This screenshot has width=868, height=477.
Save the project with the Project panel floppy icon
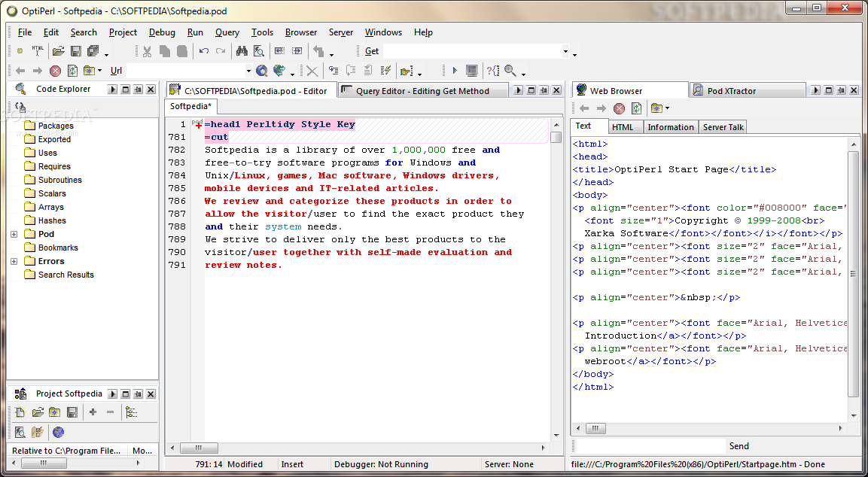click(x=72, y=412)
